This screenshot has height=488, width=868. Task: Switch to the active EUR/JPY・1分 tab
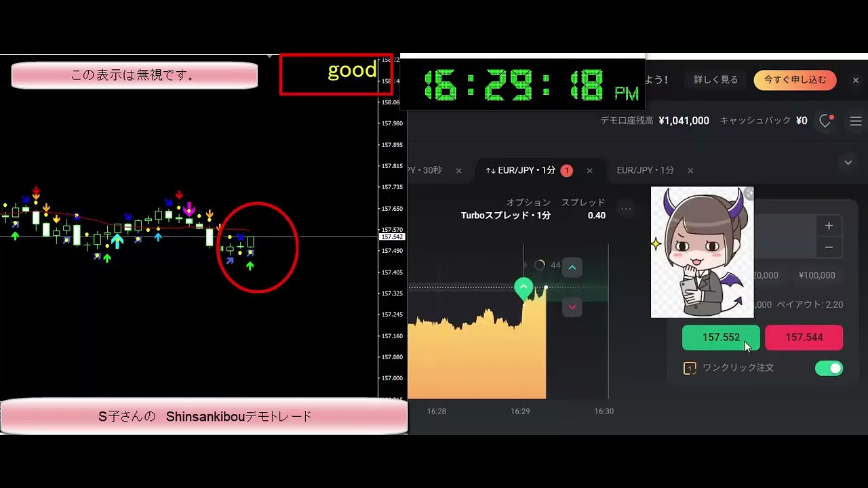click(x=521, y=171)
